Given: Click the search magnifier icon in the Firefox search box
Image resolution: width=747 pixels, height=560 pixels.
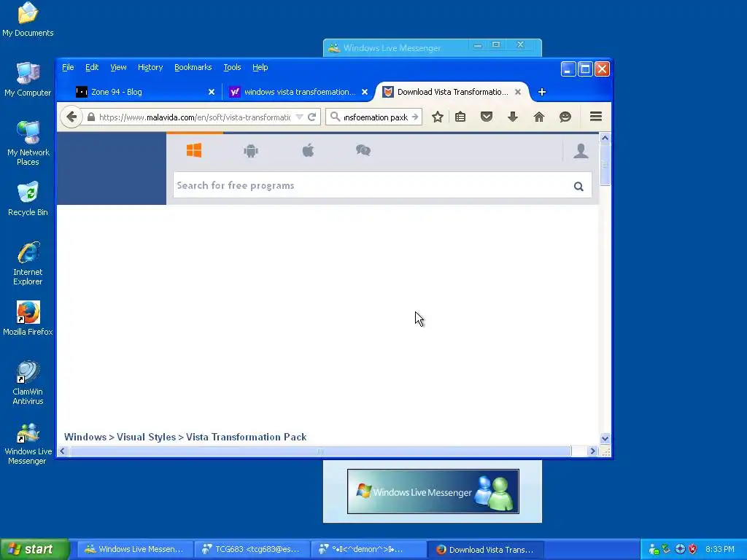Looking at the screenshot, I should pyautogui.click(x=336, y=117).
